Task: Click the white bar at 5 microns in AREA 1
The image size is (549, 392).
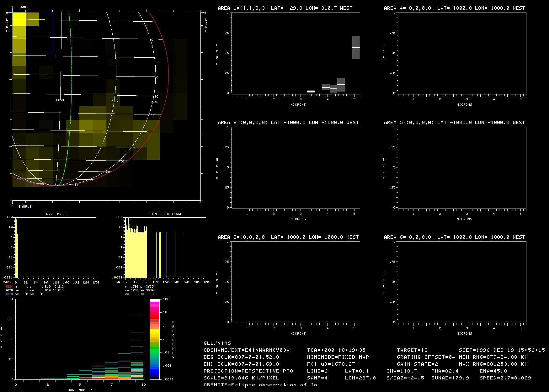Action: click(356, 47)
